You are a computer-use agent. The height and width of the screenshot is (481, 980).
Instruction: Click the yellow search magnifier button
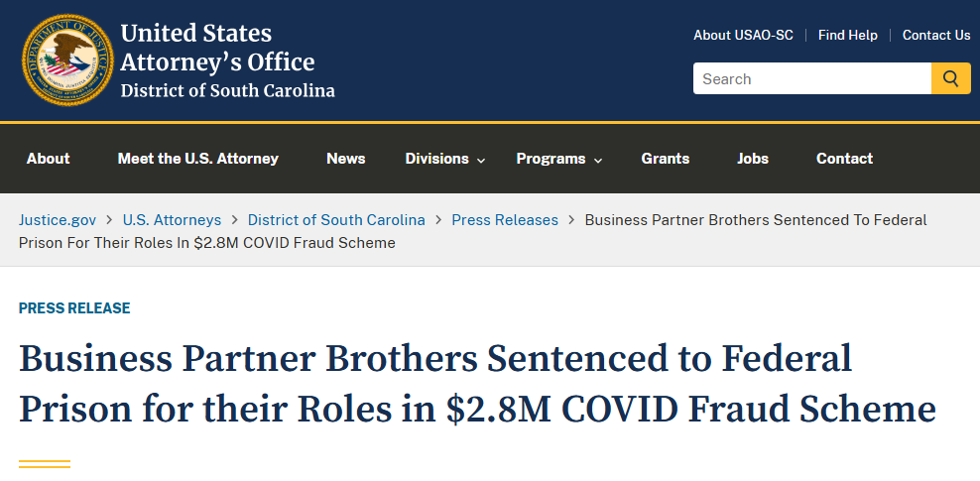click(x=950, y=78)
